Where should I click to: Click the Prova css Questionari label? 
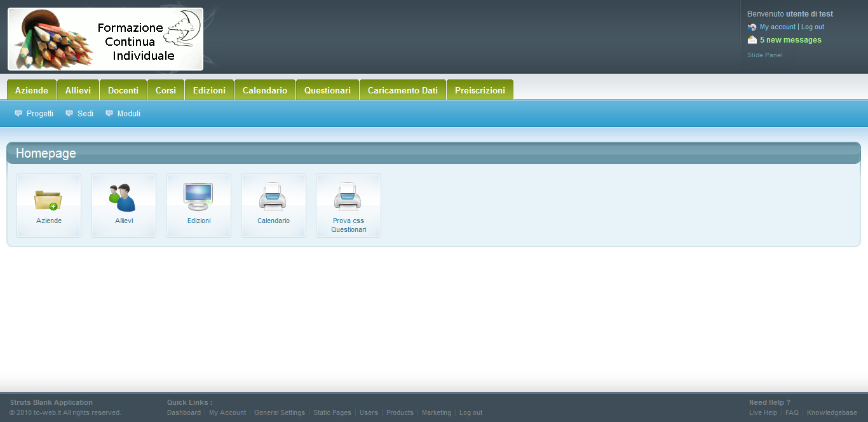tap(348, 225)
